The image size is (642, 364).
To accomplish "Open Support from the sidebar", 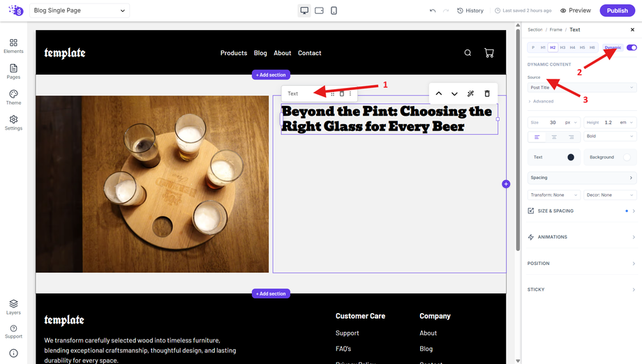I will click(x=13, y=332).
